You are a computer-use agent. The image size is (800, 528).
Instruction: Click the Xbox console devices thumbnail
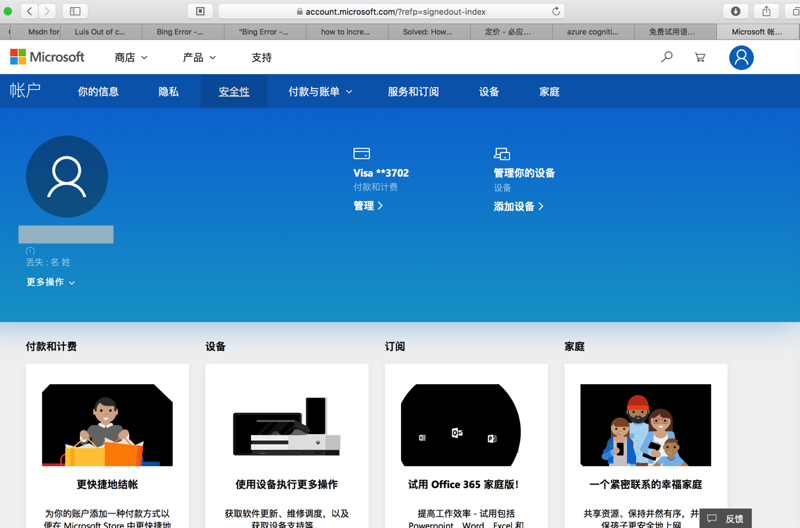click(x=287, y=425)
